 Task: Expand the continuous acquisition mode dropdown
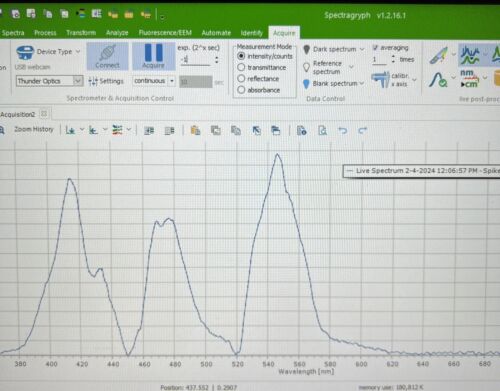[172, 81]
